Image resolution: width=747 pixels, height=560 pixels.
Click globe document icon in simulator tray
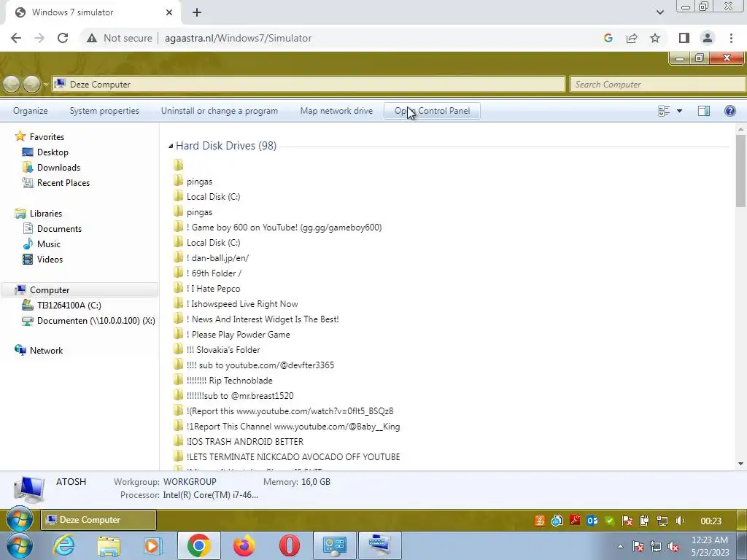point(557,521)
